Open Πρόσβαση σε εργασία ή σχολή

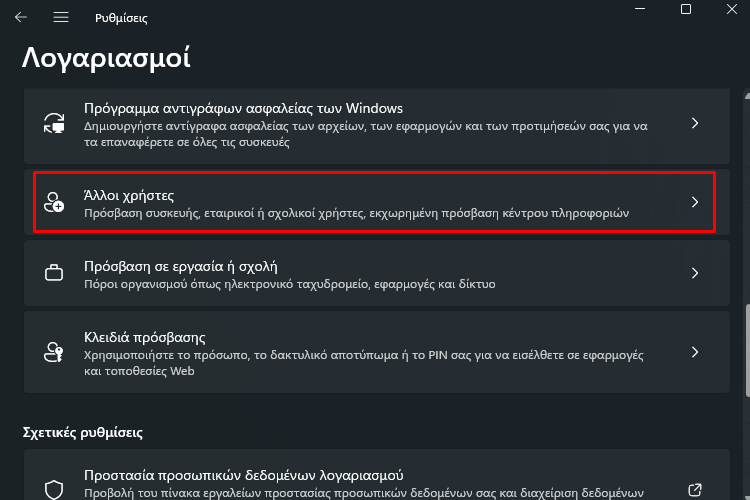377,273
